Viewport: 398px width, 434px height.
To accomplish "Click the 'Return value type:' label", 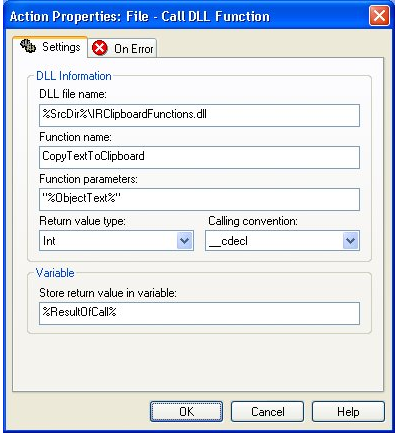I will (x=82, y=221).
